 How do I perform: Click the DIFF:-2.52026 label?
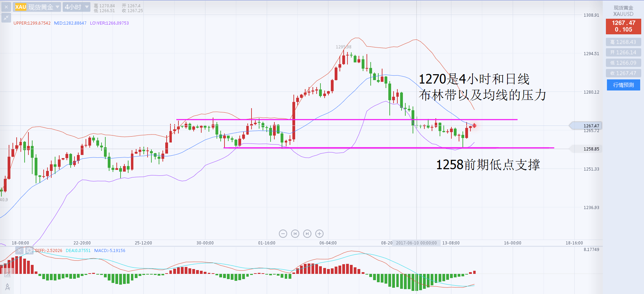(x=49, y=251)
